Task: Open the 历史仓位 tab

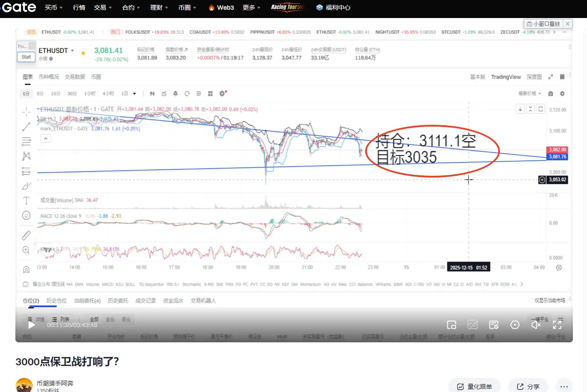Action: [x=57, y=301]
